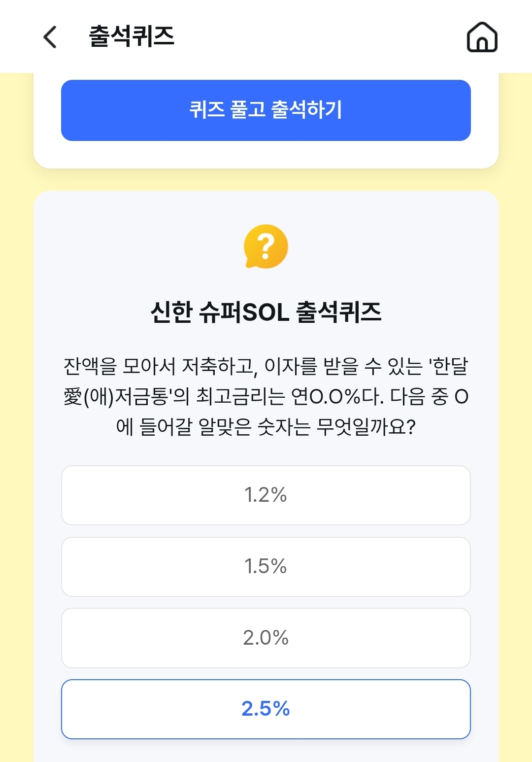
Task: Click the quiz question paragraph text
Action: pos(266,396)
